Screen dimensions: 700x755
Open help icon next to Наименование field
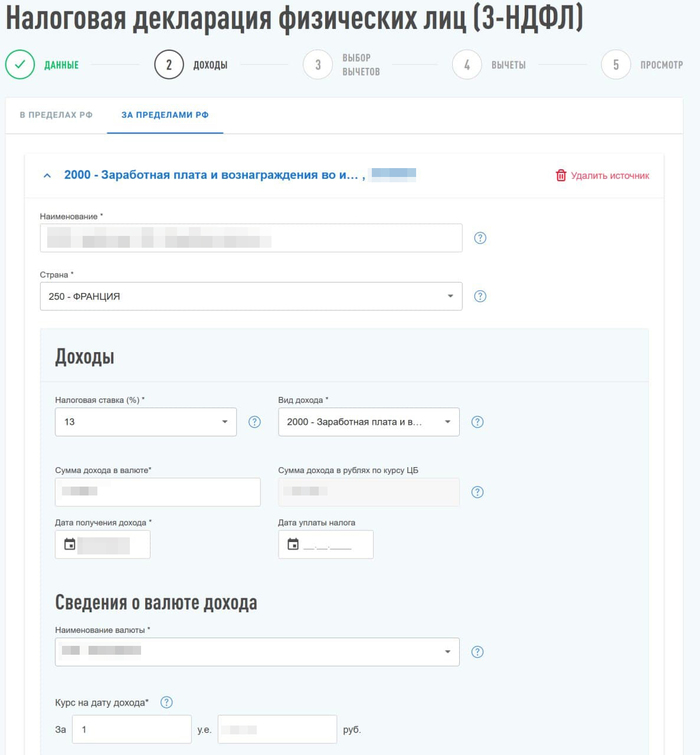point(480,238)
